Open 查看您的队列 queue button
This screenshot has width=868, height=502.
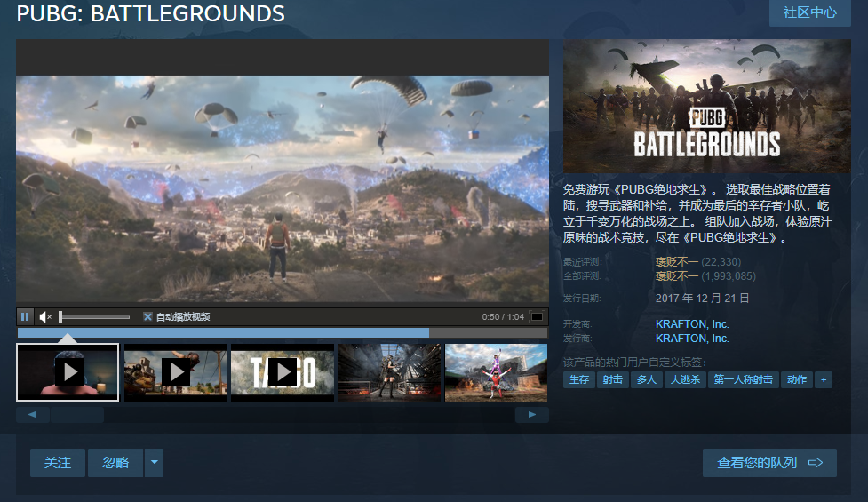(769, 463)
